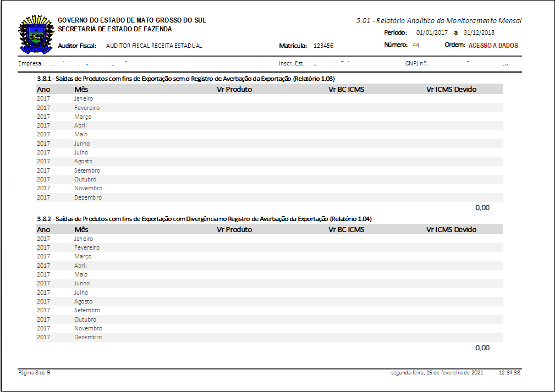The height and width of the screenshot is (392, 555).
Task: Click the section 3.8.2 heading
Action: (x=204, y=219)
